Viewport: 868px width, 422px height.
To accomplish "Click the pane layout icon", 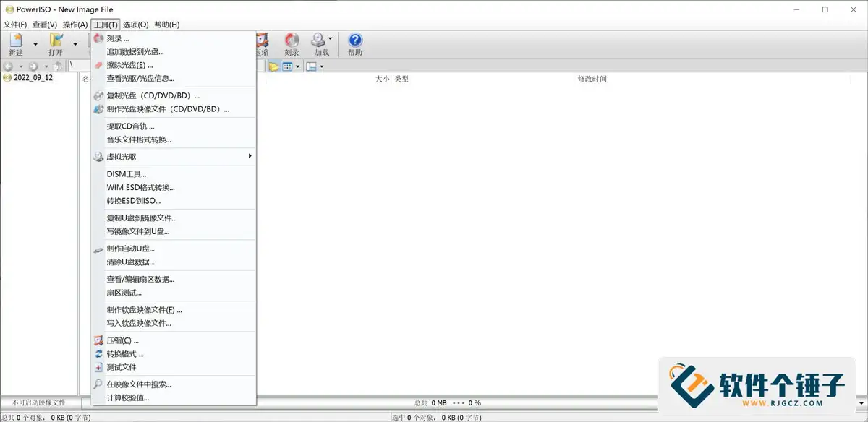I will click(x=311, y=66).
